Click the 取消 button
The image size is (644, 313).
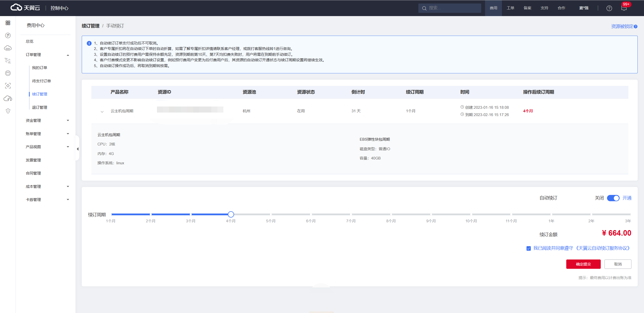pyautogui.click(x=618, y=264)
